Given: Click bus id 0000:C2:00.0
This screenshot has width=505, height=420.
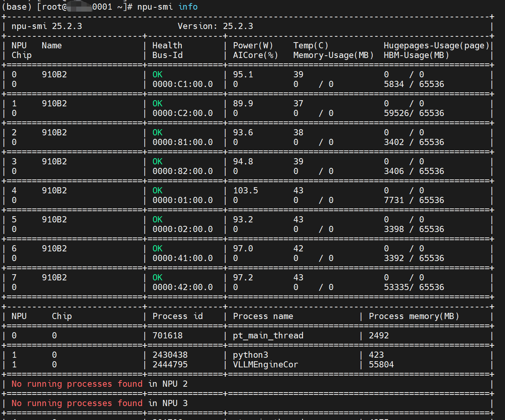Looking at the screenshot, I should point(183,113).
